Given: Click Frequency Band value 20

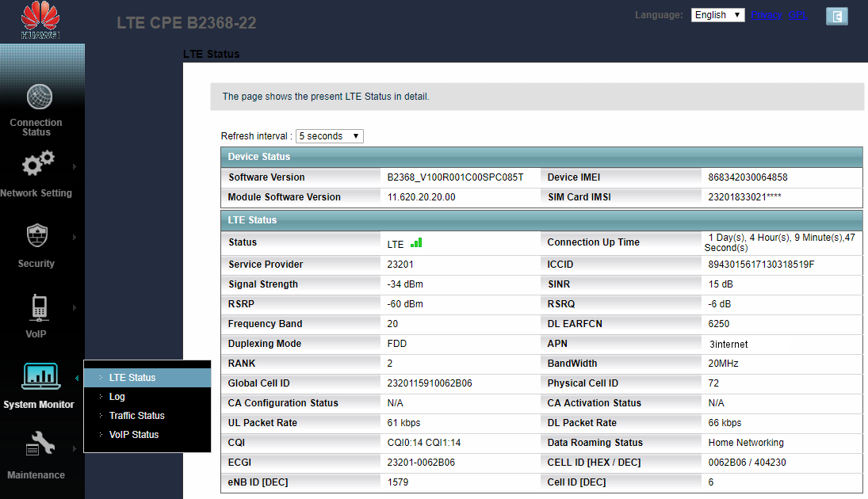Looking at the screenshot, I should pos(392,324).
